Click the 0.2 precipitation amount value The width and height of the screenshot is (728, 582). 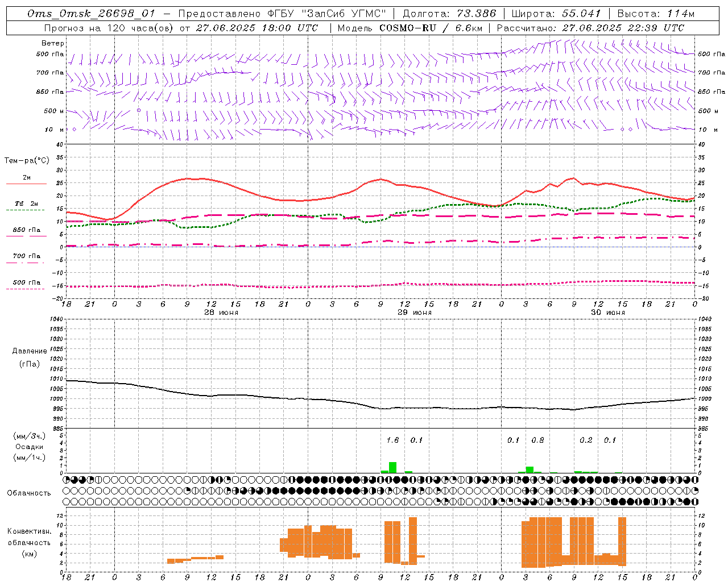click(586, 440)
